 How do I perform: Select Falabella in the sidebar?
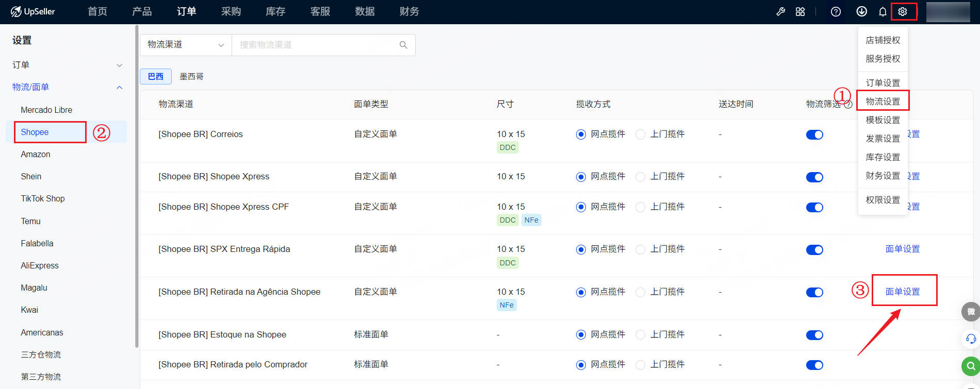tap(37, 243)
